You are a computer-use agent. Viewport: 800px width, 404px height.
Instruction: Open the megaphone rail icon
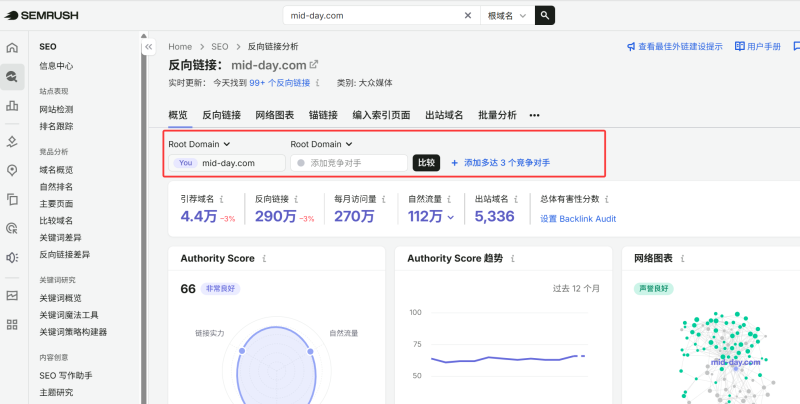coord(12,257)
